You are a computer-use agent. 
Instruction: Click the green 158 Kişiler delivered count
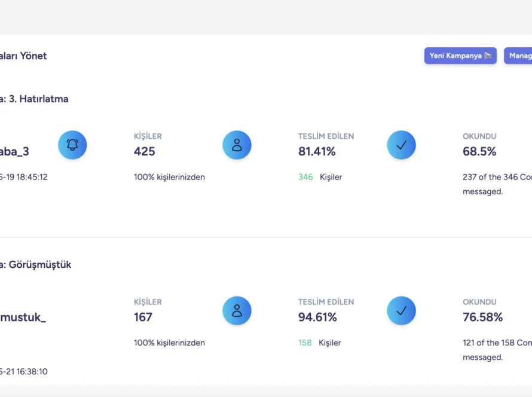coord(305,343)
